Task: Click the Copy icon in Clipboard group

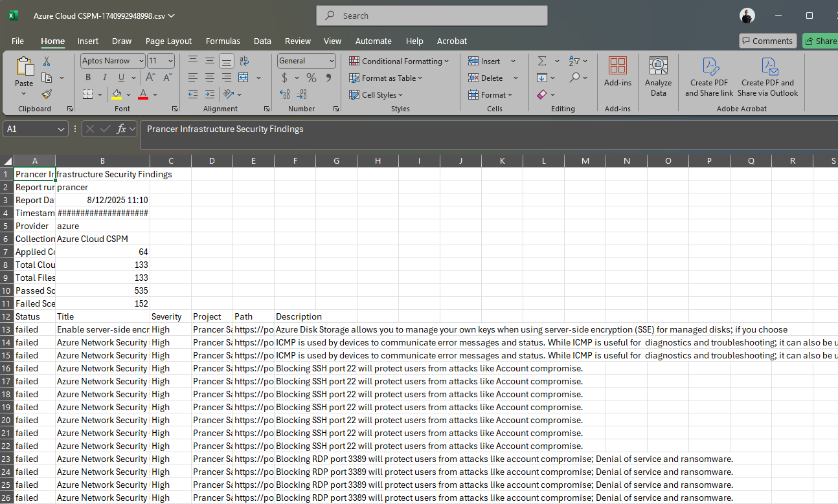Action: (x=47, y=78)
